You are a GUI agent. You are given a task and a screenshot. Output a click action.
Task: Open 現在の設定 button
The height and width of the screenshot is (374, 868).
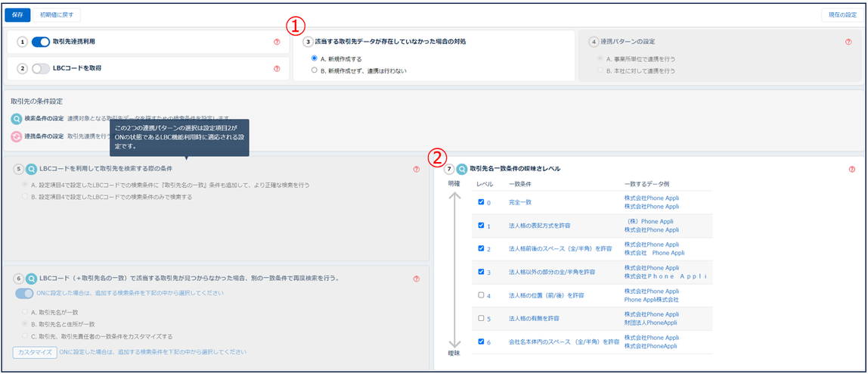click(x=842, y=15)
